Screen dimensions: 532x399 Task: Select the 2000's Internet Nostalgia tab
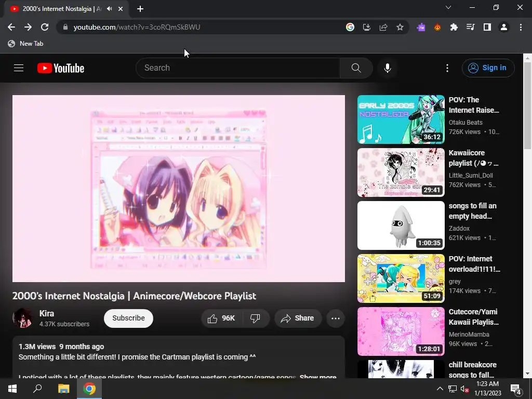tap(62, 9)
